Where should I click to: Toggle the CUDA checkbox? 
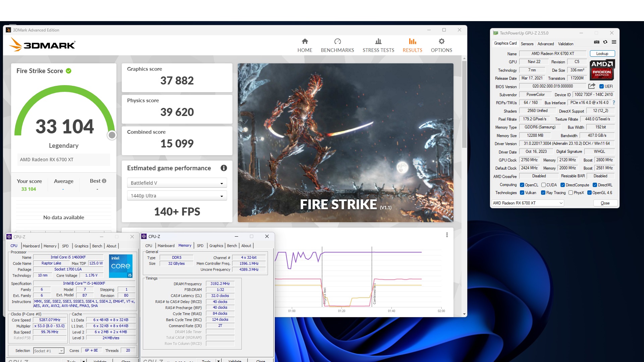coord(543,185)
